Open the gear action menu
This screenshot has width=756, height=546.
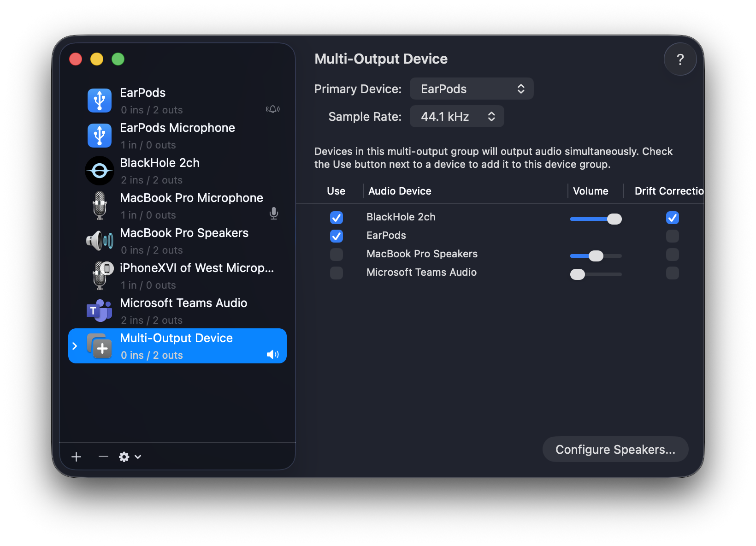[x=130, y=457]
